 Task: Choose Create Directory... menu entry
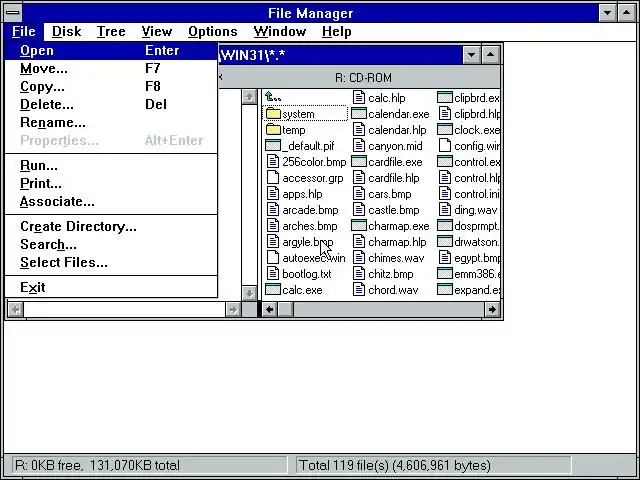coord(111,226)
